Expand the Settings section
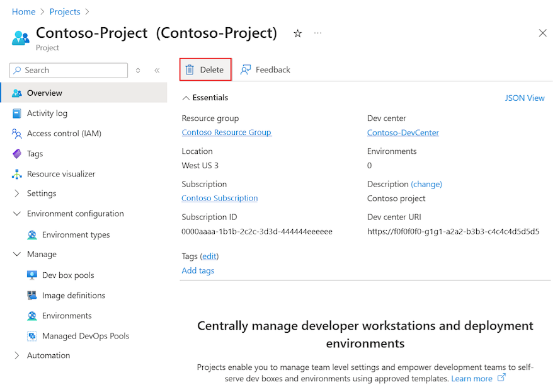This screenshot has width=560, height=392. tap(17, 193)
